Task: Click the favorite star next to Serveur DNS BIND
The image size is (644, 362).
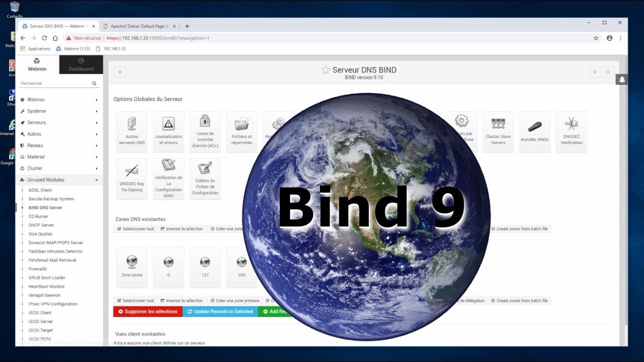Action: pos(326,70)
